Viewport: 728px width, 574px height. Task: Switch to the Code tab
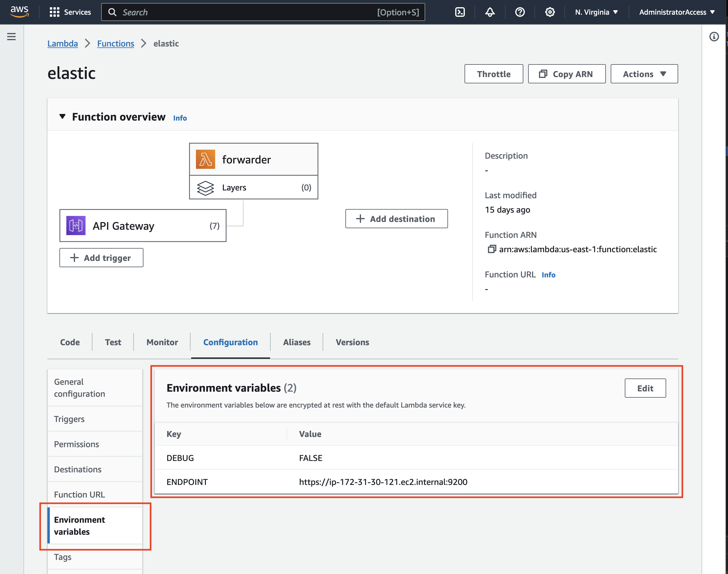tap(70, 342)
